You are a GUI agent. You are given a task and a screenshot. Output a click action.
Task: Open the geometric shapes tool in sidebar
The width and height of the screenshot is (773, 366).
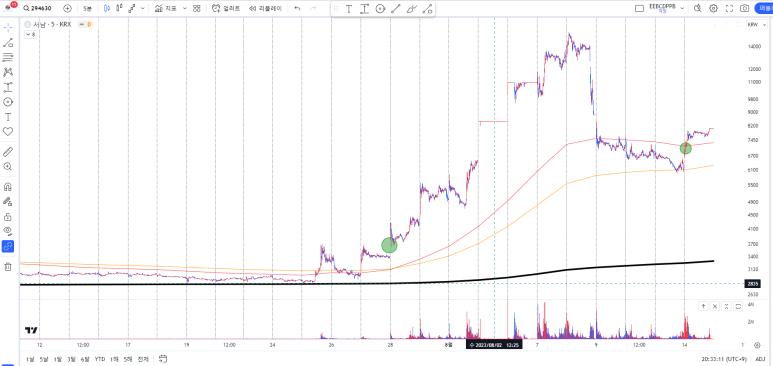pos(8,102)
